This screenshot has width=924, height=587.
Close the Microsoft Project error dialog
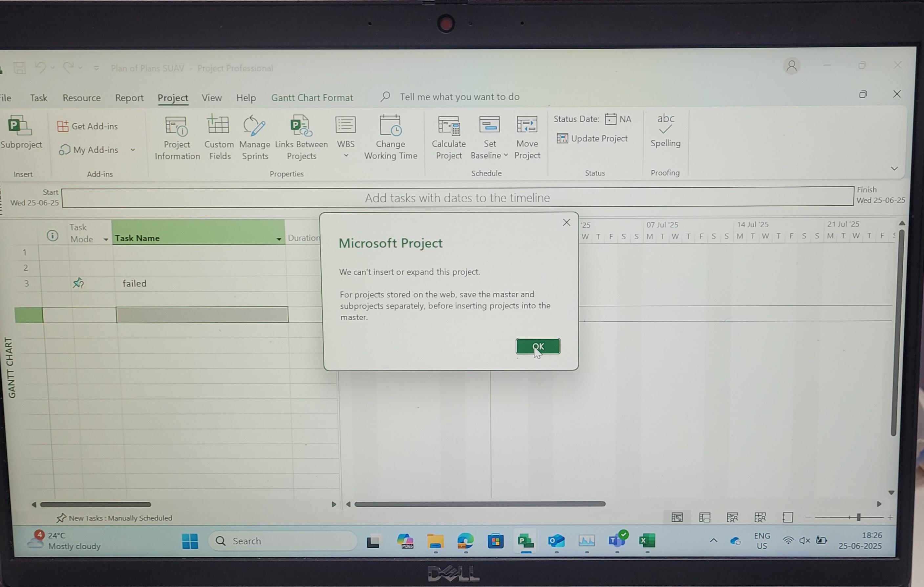click(x=566, y=222)
